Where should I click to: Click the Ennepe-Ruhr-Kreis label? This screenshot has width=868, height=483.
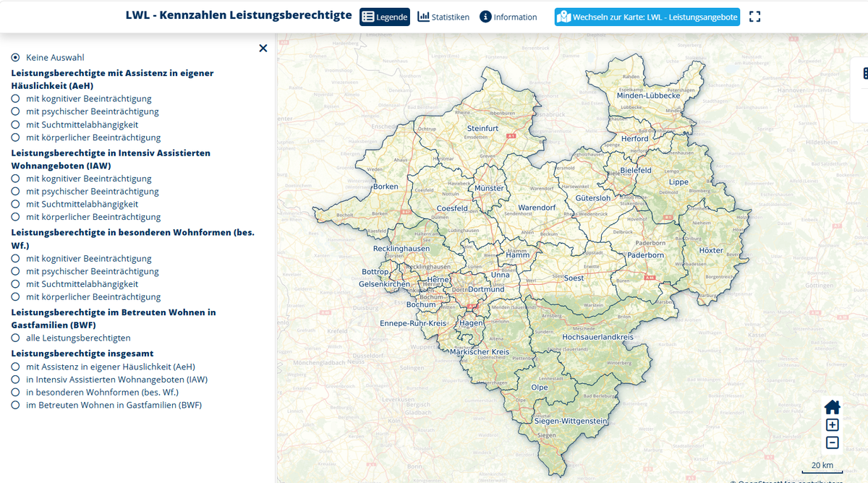pos(414,323)
